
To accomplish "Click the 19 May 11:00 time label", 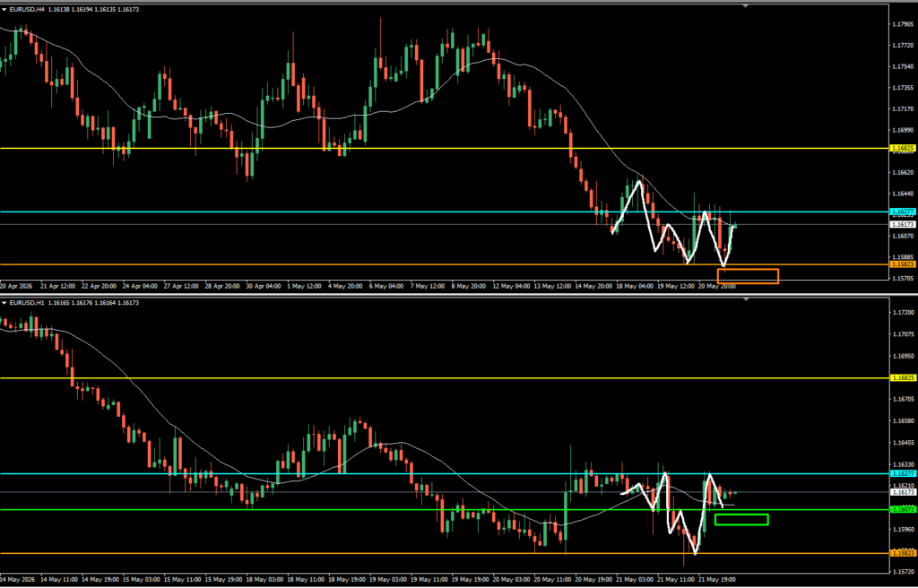I will pos(429,579).
